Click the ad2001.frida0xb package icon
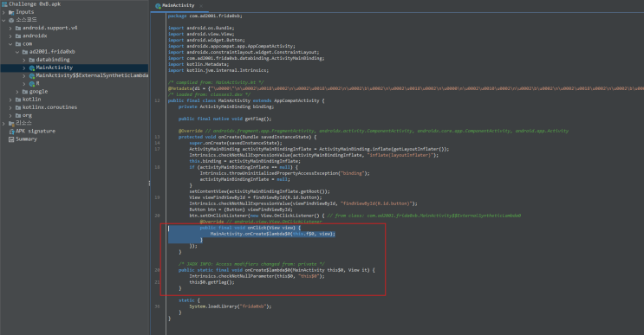The width and height of the screenshot is (644, 335). pos(24,52)
